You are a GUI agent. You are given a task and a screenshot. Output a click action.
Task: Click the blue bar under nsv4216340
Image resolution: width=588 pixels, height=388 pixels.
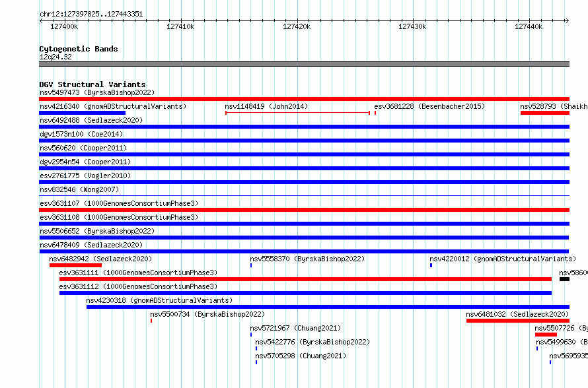click(x=82, y=113)
